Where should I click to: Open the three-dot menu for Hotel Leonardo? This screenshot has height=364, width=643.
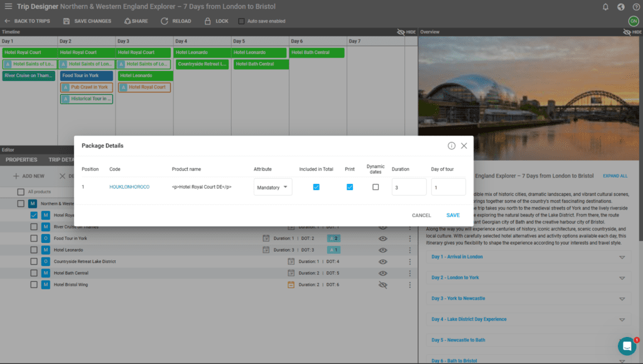coord(409,250)
